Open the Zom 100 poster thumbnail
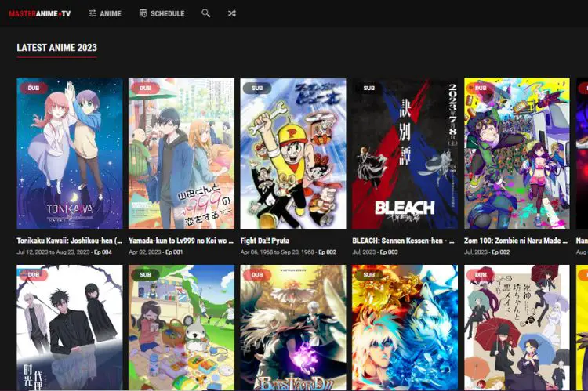The image size is (588, 391). [x=517, y=154]
